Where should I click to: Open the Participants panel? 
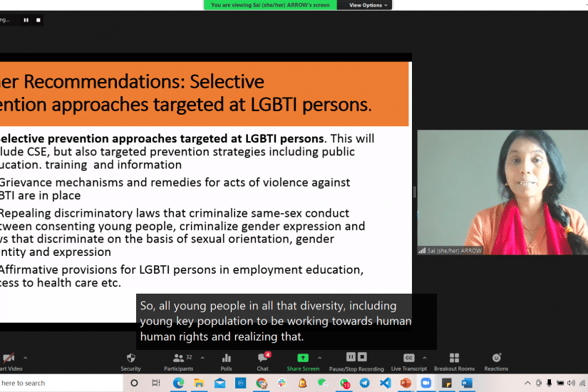(178, 359)
